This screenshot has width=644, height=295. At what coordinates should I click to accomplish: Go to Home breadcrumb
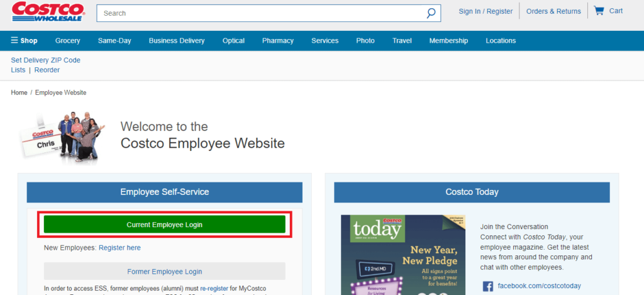[19, 93]
